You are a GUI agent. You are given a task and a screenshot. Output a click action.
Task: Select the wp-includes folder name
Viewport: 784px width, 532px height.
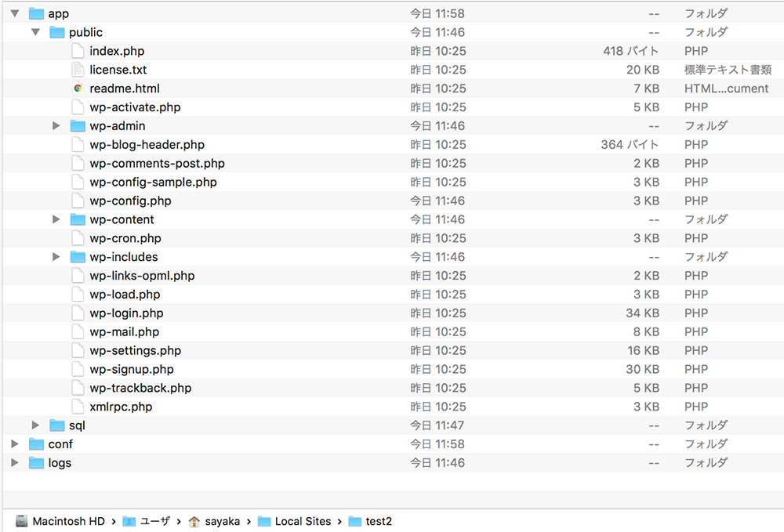[x=124, y=257]
